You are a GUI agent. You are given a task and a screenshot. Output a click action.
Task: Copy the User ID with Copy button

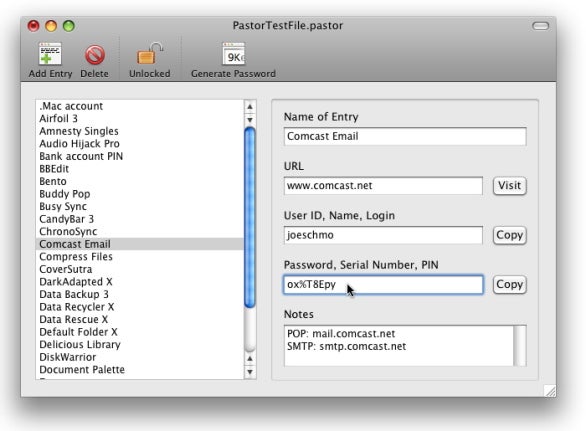tap(509, 235)
